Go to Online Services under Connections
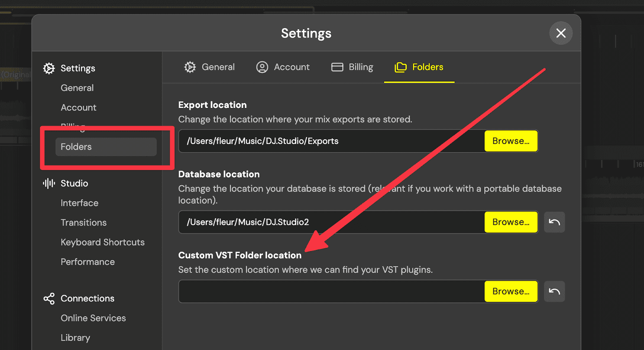 point(93,318)
